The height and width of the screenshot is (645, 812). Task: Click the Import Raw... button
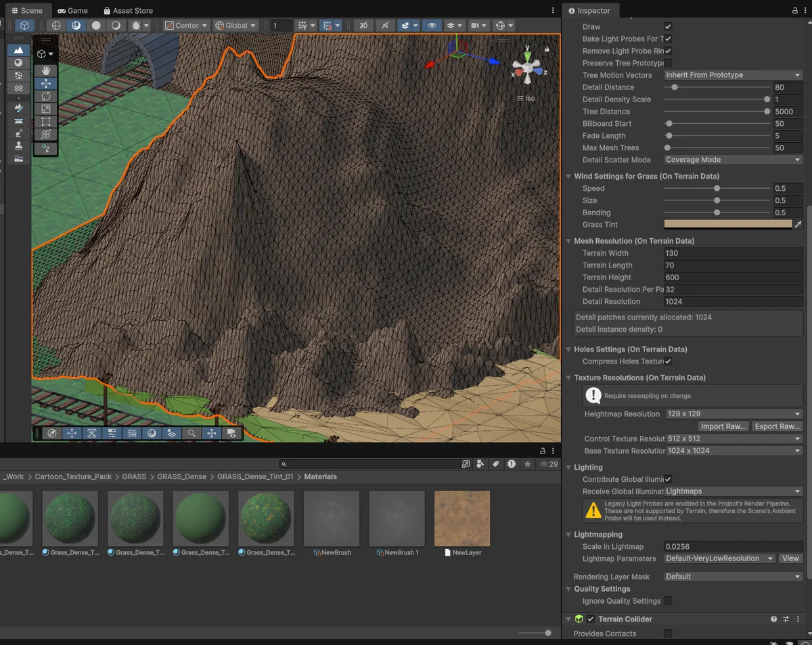[723, 426]
